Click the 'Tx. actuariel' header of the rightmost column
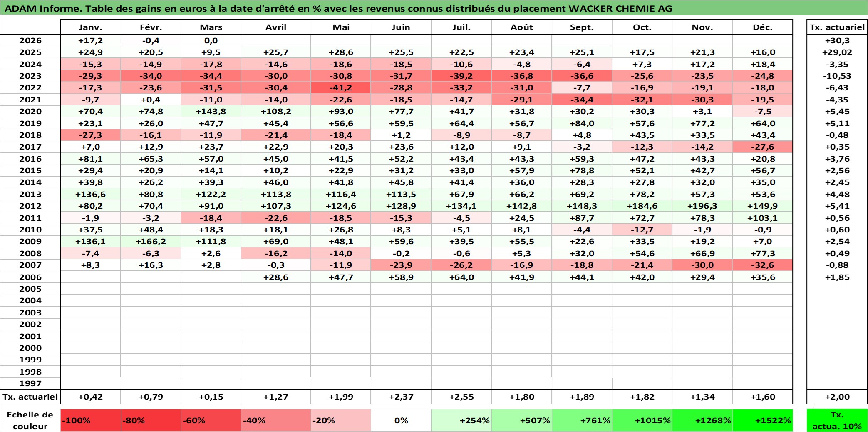This screenshot has width=868, height=432. pos(837,27)
